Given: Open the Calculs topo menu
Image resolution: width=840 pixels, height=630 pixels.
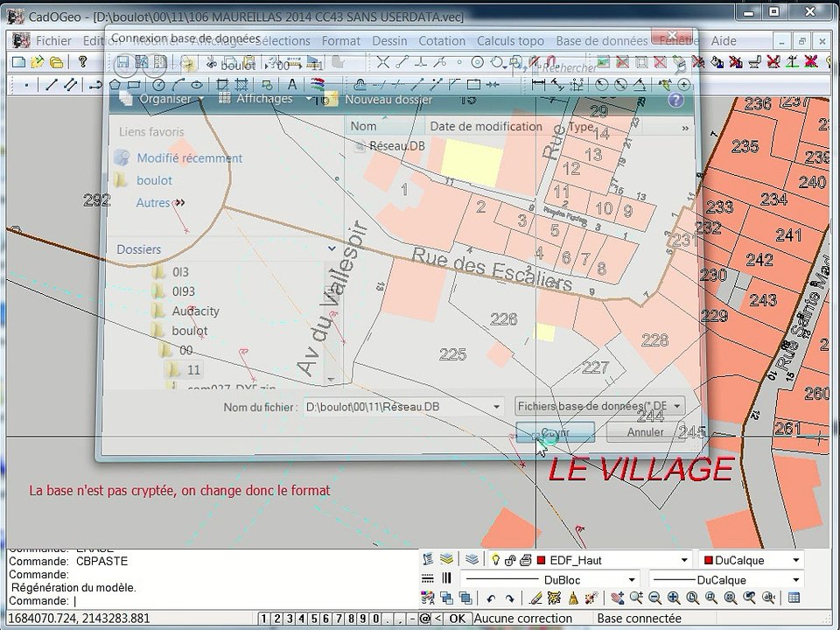Looking at the screenshot, I should pyautogui.click(x=510, y=41).
